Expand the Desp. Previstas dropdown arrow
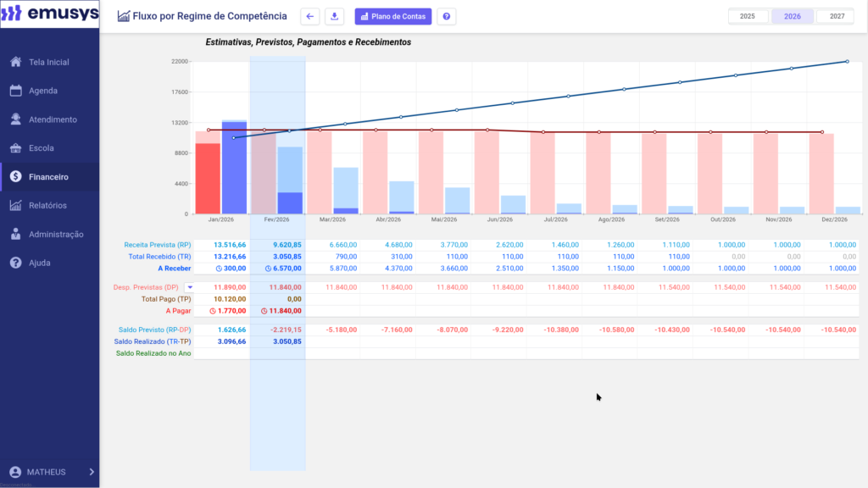 (x=189, y=288)
